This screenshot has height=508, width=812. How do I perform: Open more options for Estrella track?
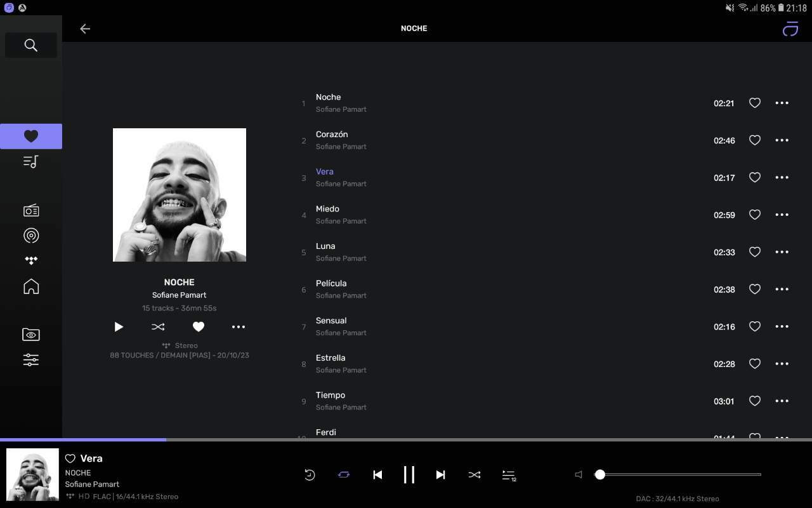[x=782, y=364]
